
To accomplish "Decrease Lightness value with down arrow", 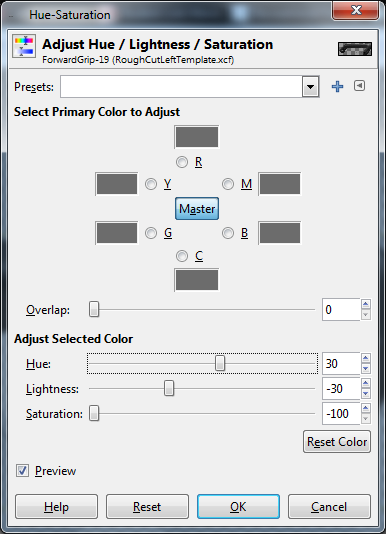I will 366,394.
